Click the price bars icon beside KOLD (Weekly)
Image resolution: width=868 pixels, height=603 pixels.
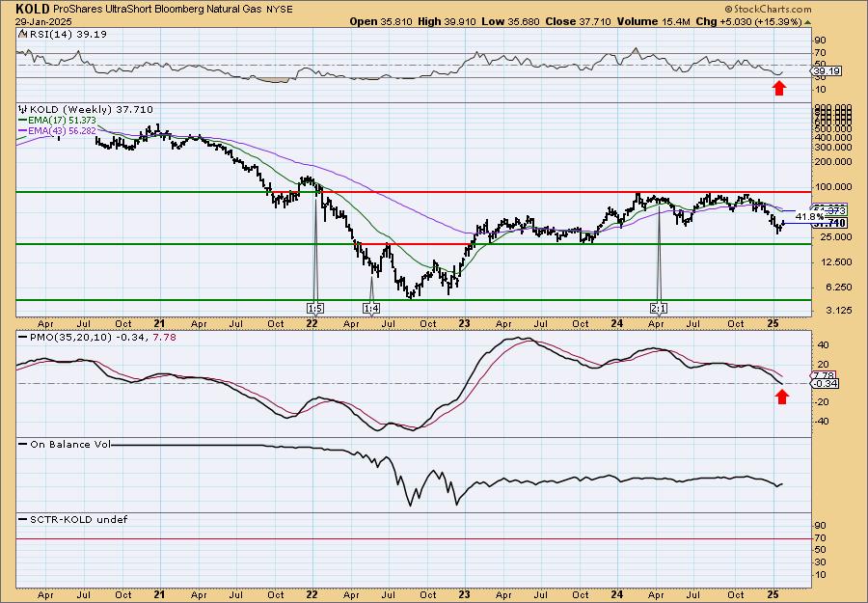[23, 110]
